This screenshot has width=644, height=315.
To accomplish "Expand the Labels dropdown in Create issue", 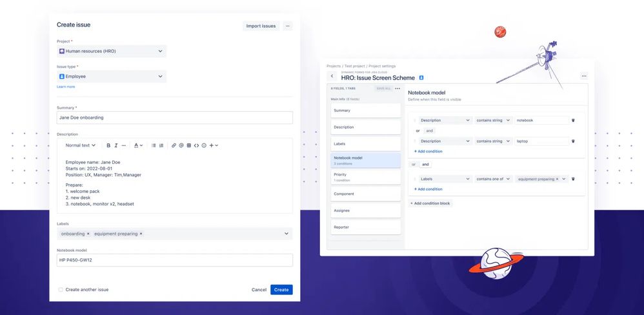I will (x=287, y=234).
